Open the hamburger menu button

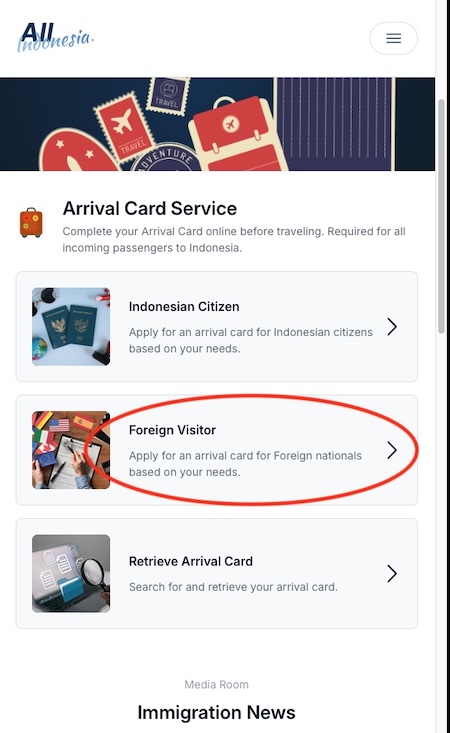click(x=393, y=38)
